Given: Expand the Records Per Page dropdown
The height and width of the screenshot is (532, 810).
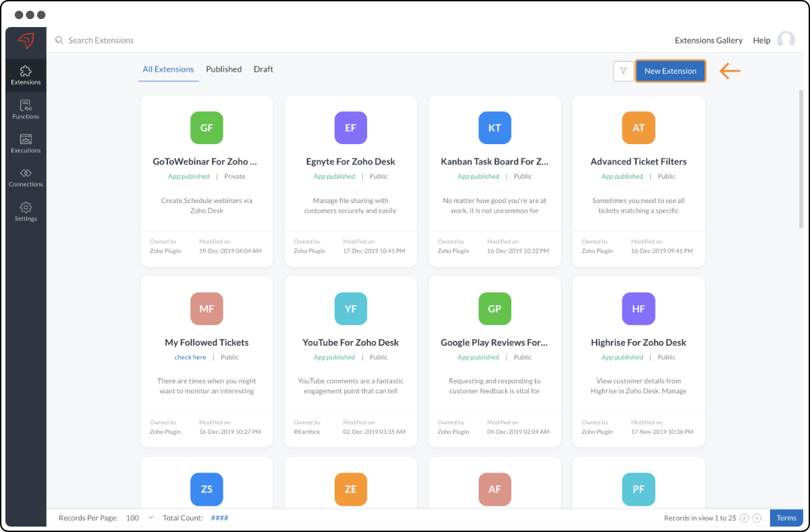Looking at the screenshot, I should point(140,518).
